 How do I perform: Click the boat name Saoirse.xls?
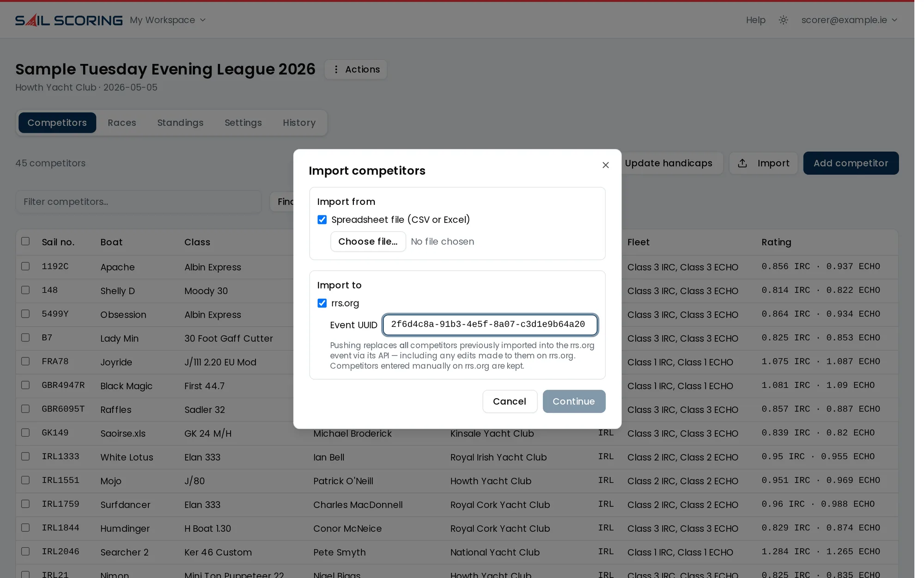point(123,433)
